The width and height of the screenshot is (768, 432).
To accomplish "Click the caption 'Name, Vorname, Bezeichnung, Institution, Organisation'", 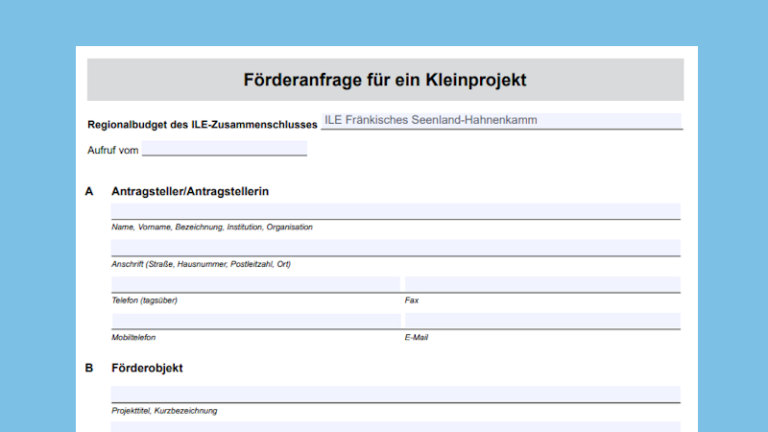I will pos(212,227).
